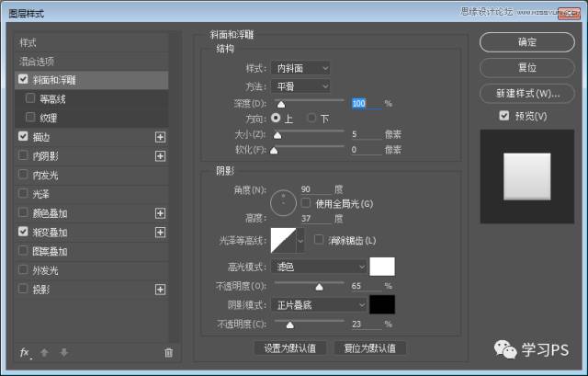Screen dimensions: 588x376
Task: Click the trash icon to delete effect
Action: [x=168, y=352]
